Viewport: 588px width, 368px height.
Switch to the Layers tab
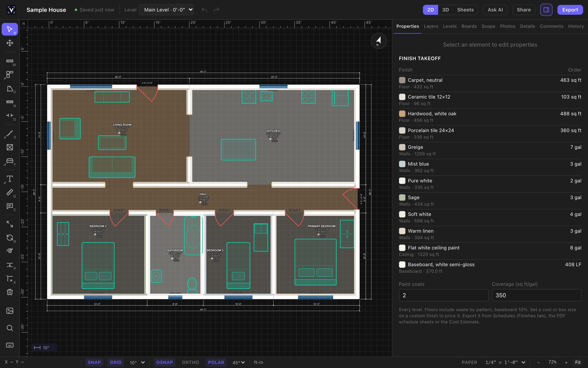tap(431, 26)
